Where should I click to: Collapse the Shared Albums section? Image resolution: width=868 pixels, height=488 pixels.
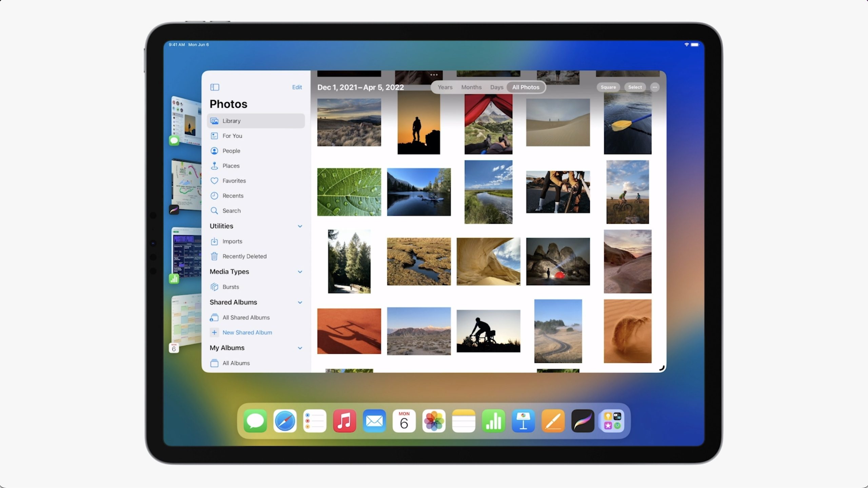299,302
